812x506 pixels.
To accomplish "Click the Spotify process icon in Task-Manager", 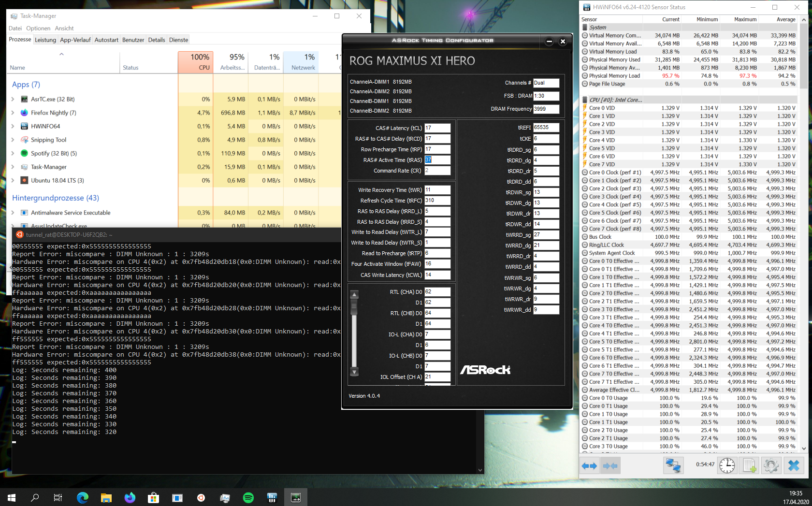I will point(24,153).
